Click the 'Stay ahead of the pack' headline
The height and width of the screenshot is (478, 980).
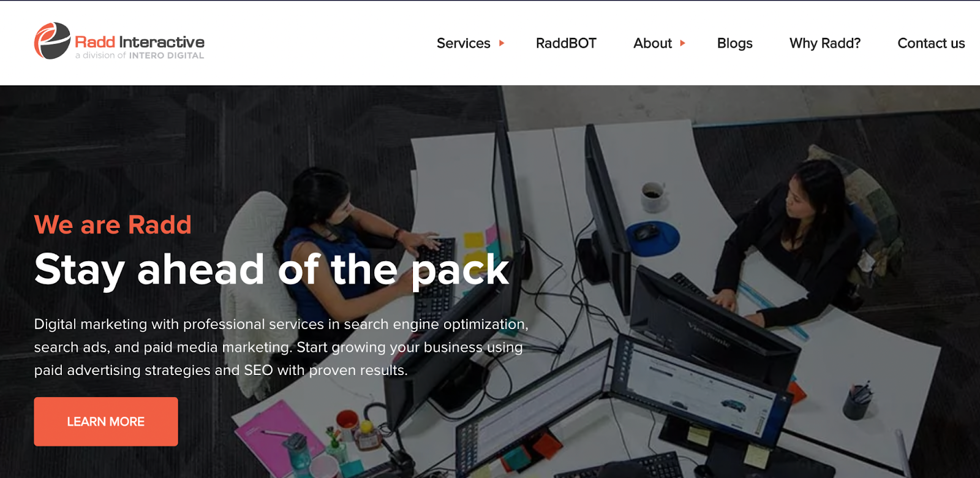pyautogui.click(x=272, y=270)
